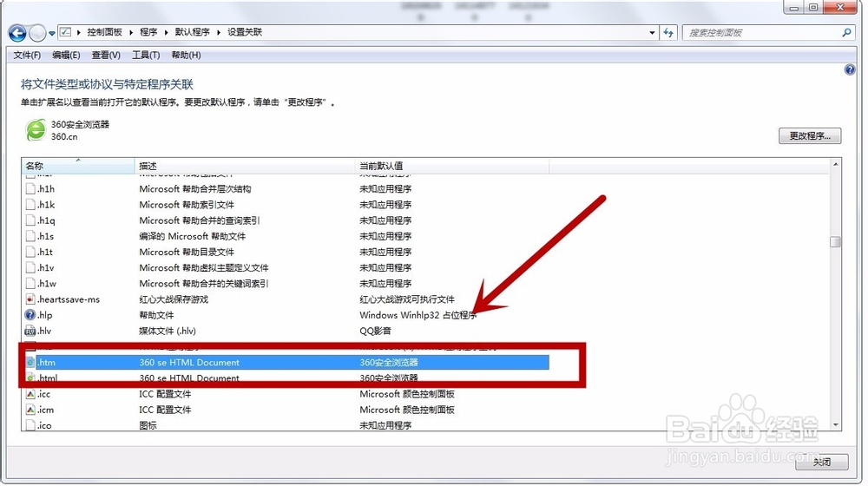
Task: Select the .h1k file icon
Action: pos(30,205)
